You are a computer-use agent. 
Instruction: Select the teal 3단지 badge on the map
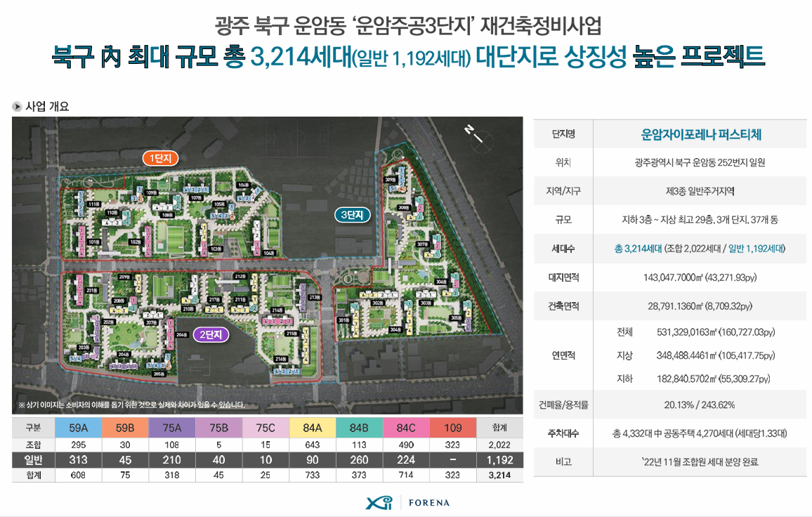click(352, 215)
